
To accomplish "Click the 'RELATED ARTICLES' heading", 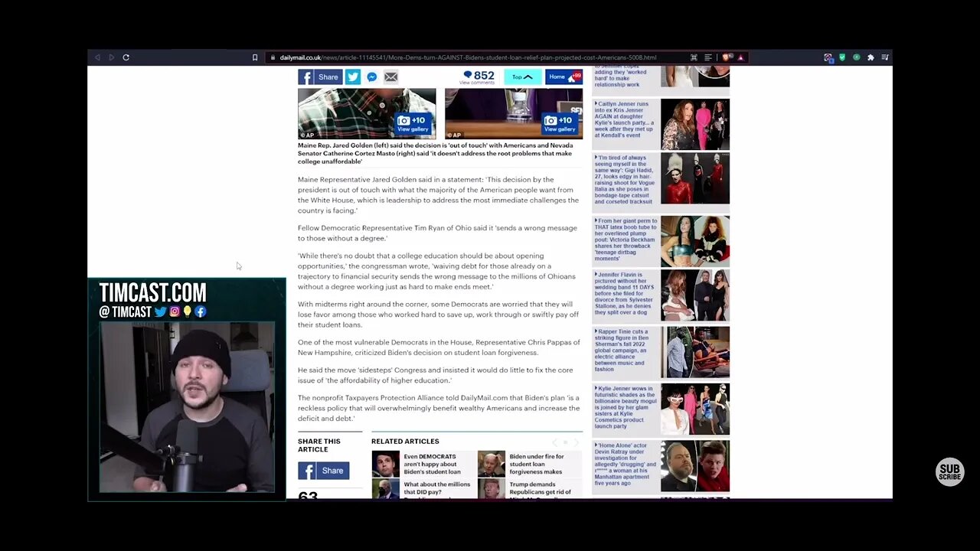I will tap(405, 442).
